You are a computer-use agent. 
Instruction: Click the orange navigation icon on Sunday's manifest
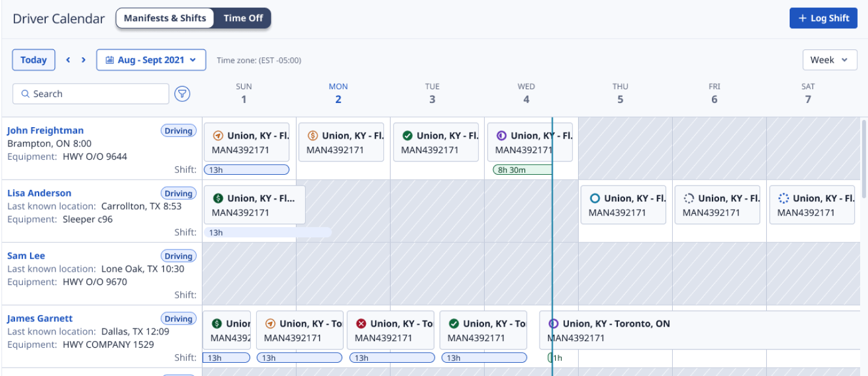(x=219, y=135)
